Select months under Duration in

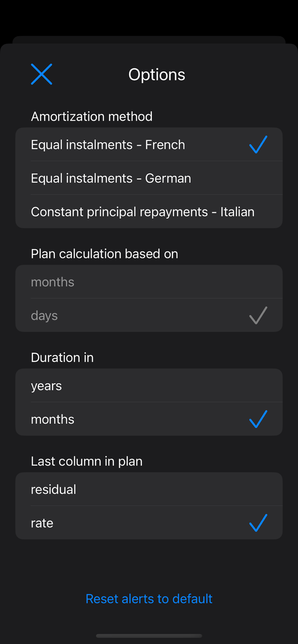click(52, 419)
